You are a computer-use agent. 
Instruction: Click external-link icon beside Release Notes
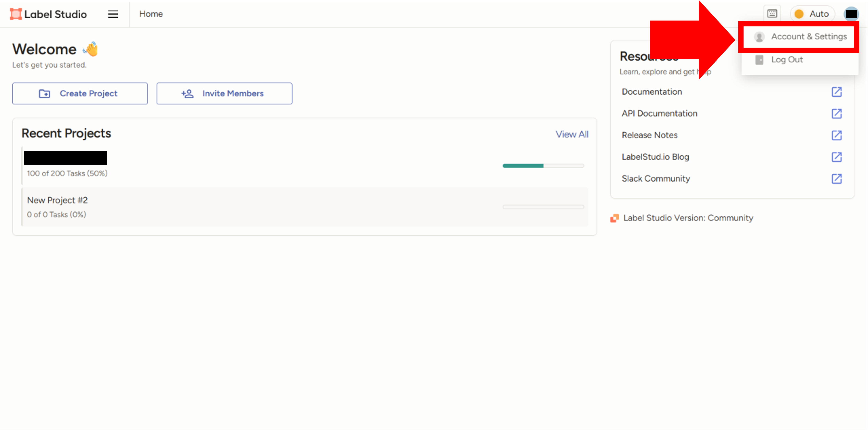(x=836, y=135)
